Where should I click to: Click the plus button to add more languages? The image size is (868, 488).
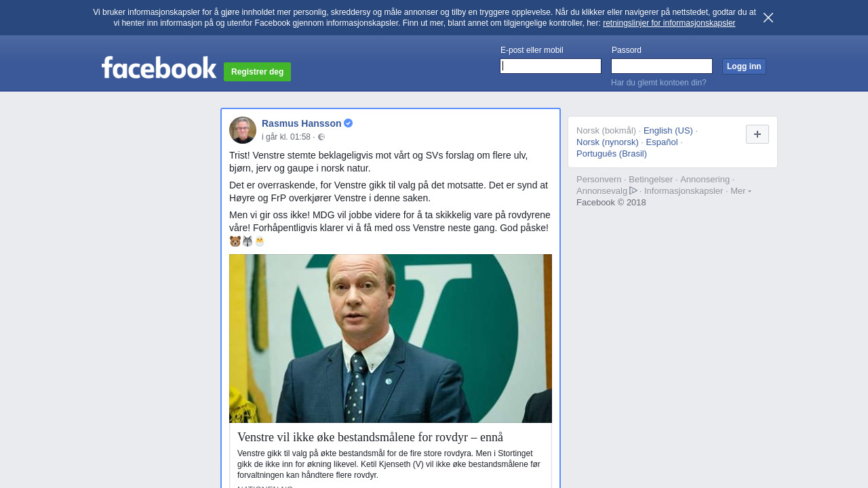click(757, 134)
